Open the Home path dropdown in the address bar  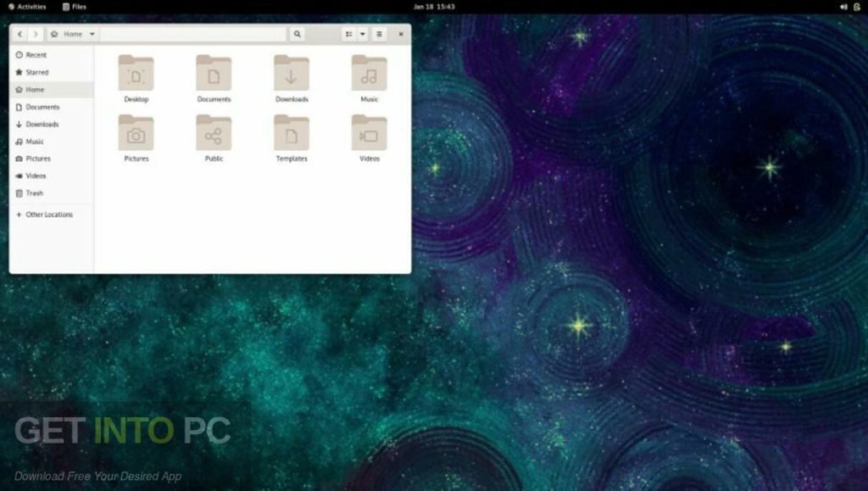[x=92, y=34]
